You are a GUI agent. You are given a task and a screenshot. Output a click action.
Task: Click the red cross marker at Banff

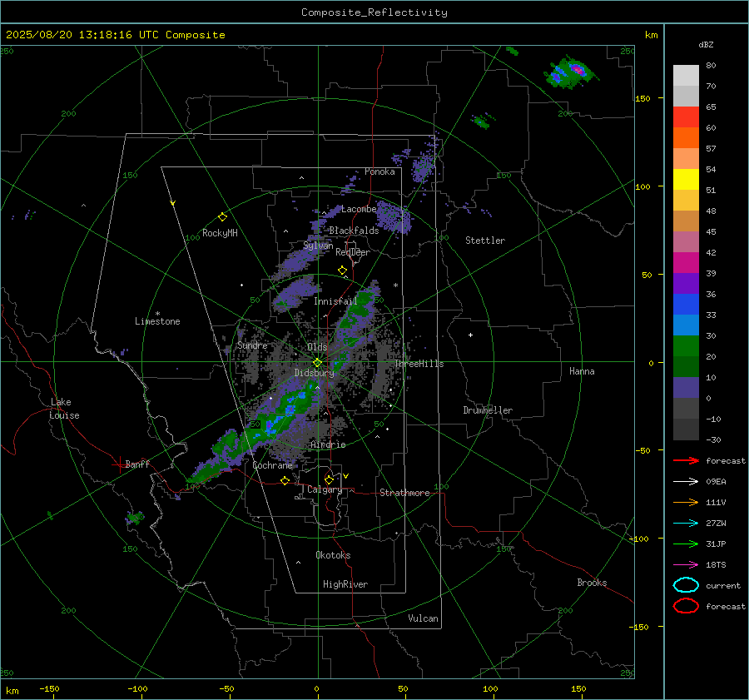(119, 464)
